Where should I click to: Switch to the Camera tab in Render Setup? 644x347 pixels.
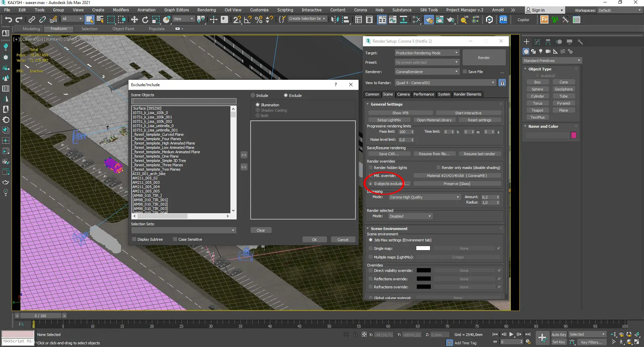(403, 95)
